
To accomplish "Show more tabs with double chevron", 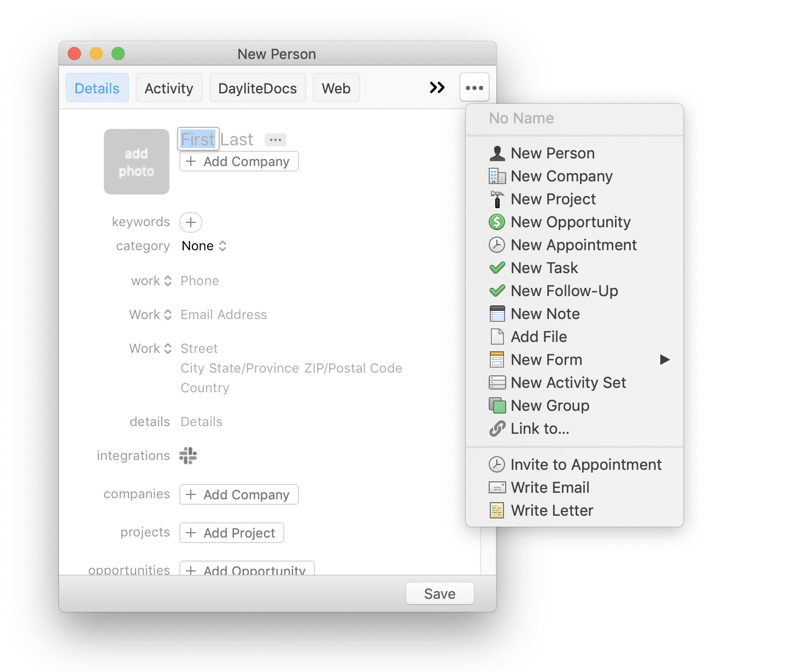I will [x=437, y=87].
